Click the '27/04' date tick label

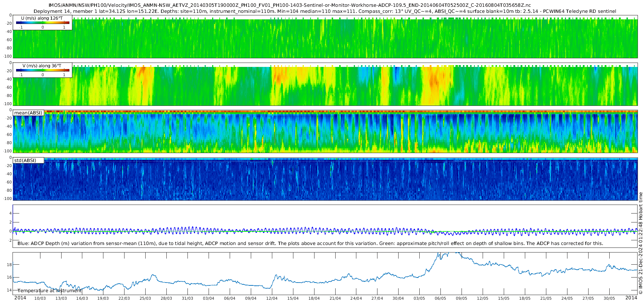pyautogui.click(x=377, y=298)
